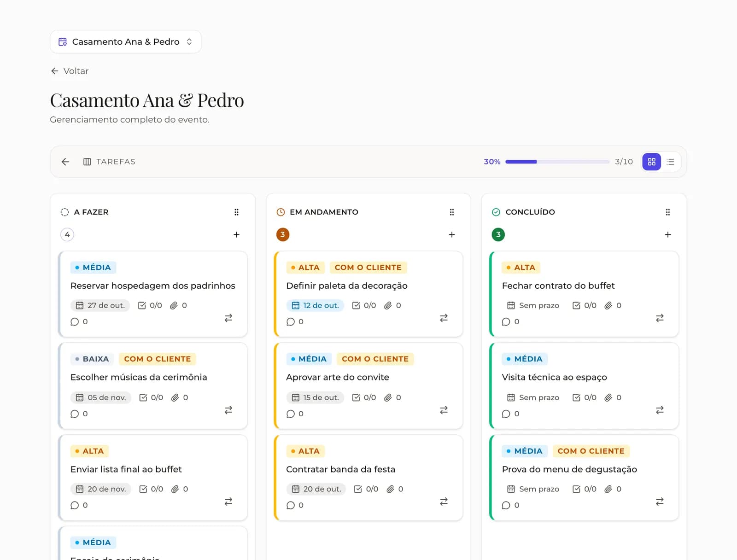Switch to list view
Viewport: 737px width, 560px height.
pos(670,162)
